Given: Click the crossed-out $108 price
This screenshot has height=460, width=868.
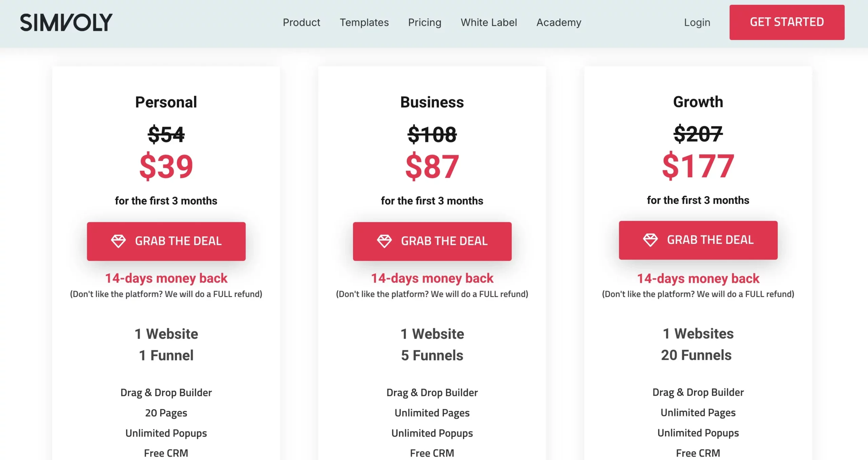Looking at the screenshot, I should click(x=432, y=134).
